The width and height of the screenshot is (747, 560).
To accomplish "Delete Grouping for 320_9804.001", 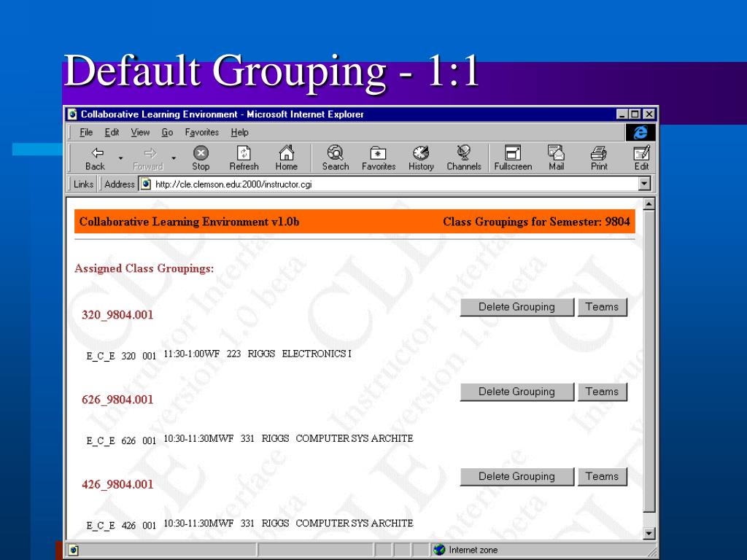I will [517, 307].
